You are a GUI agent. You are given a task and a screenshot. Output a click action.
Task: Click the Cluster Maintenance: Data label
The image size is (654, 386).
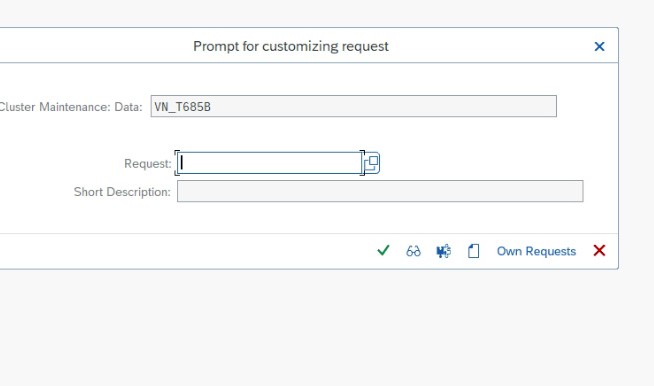[71, 107]
